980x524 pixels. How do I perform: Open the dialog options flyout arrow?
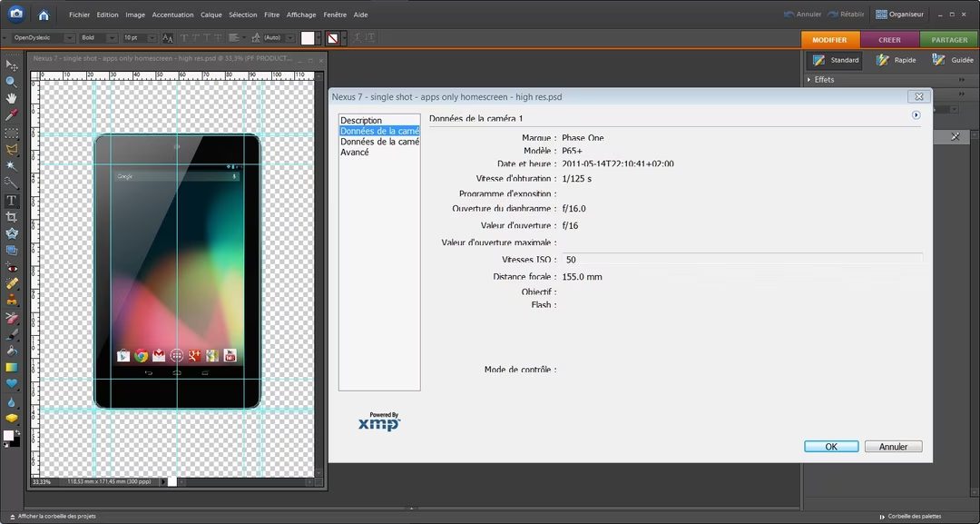(x=916, y=115)
